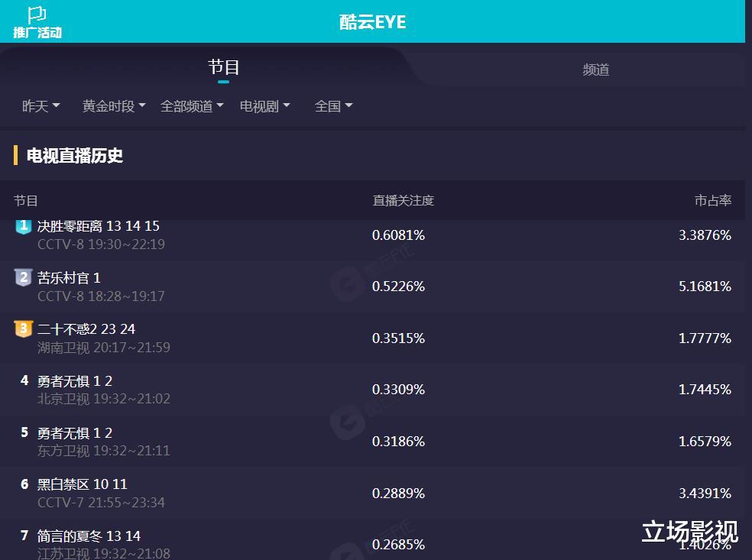Expand the 电视剧 genre dropdown

click(x=264, y=106)
